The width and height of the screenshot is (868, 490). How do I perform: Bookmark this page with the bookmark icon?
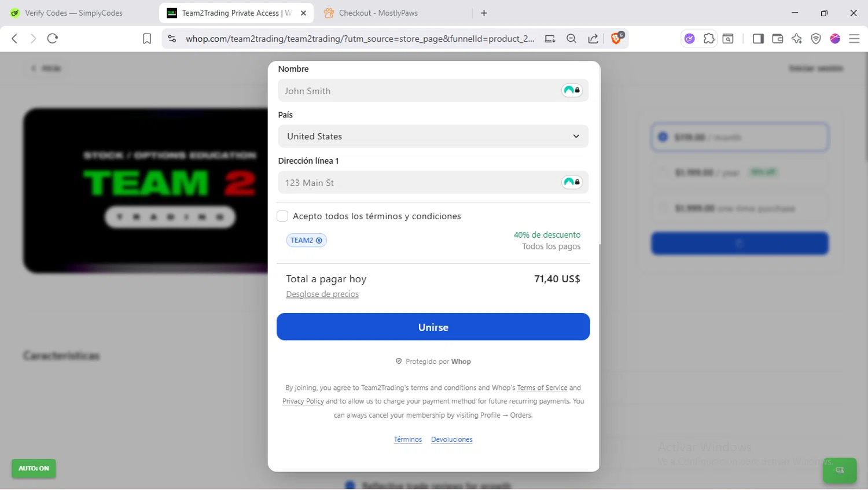147,39
